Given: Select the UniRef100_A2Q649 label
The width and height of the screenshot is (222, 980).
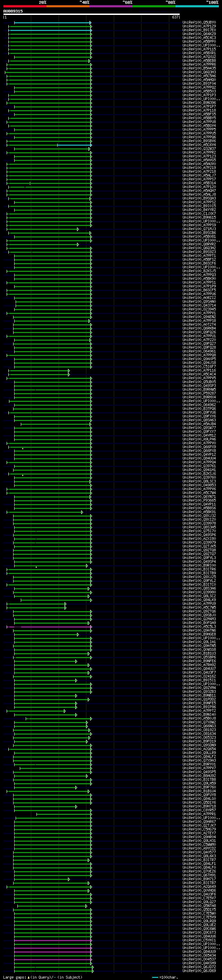Looking at the screenshot, I should (x=199, y=886).
